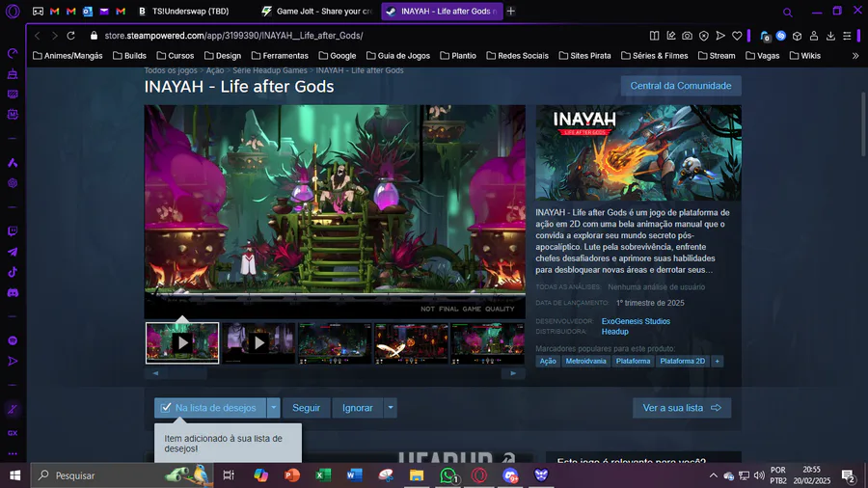
Task: Click the thumbnail strip left arrow
Action: tap(155, 373)
